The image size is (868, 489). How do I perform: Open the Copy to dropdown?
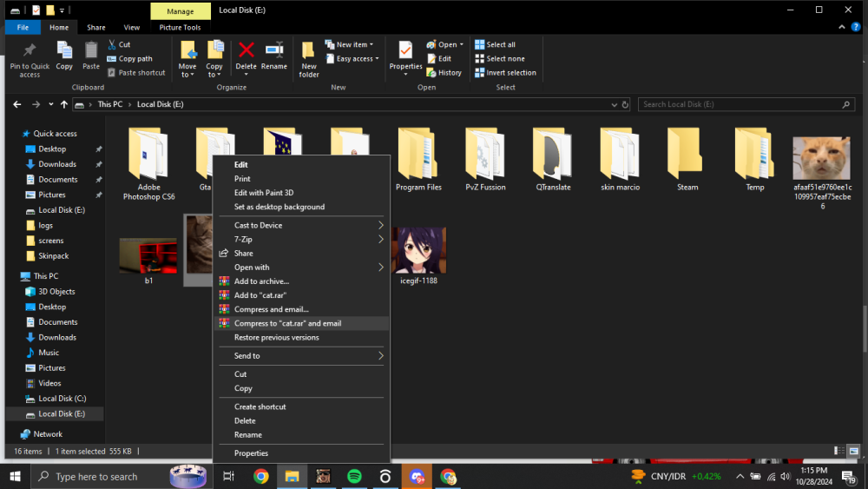tap(214, 75)
